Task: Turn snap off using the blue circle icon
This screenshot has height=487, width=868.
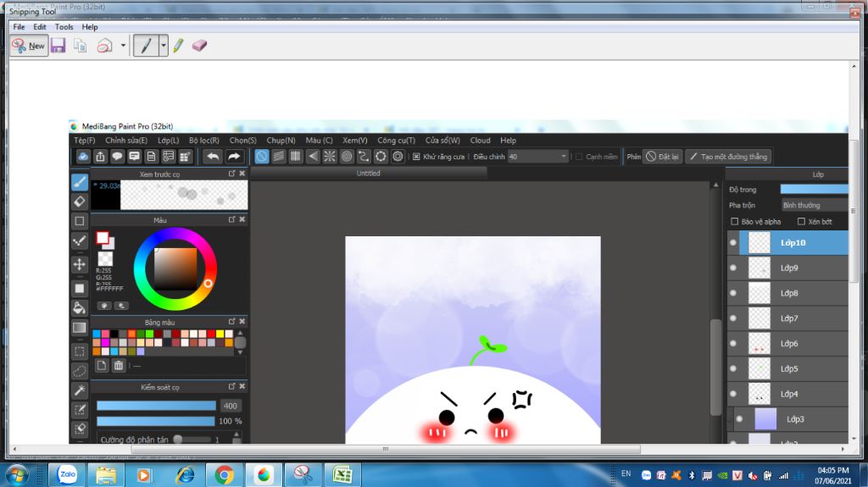Action: [262, 157]
